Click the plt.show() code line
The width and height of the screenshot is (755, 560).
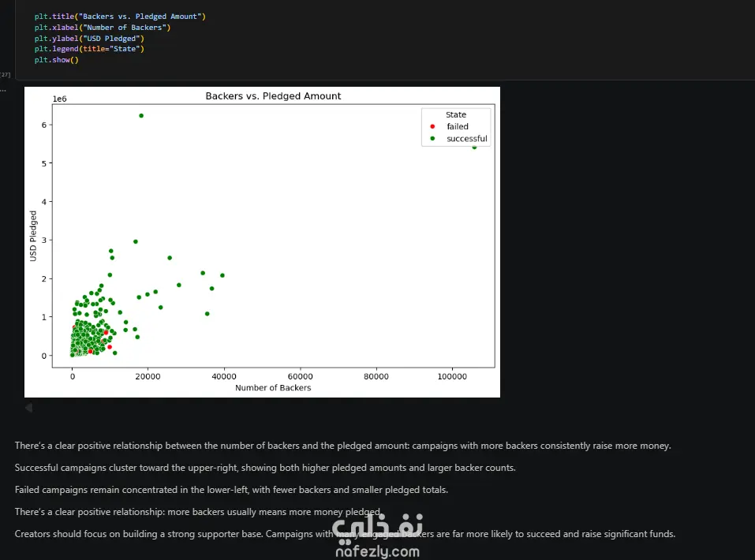tap(56, 60)
